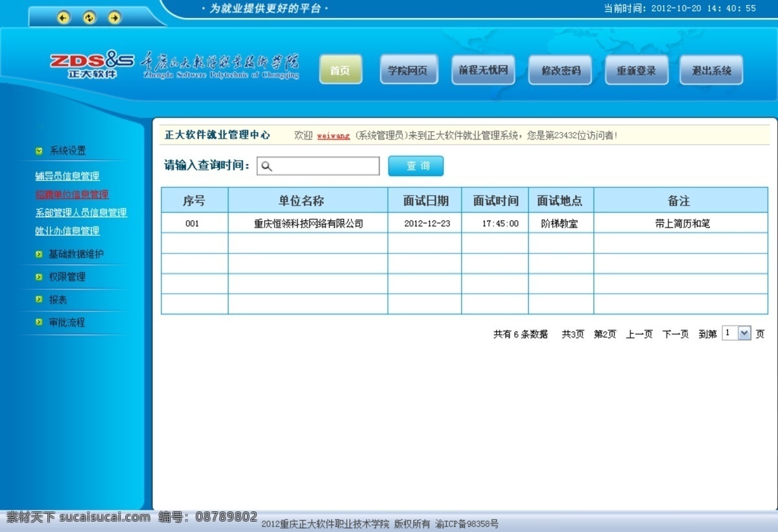This screenshot has height=532, width=778.
Task: Open 就业办信息管理 link
Action: [x=67, y=231]
